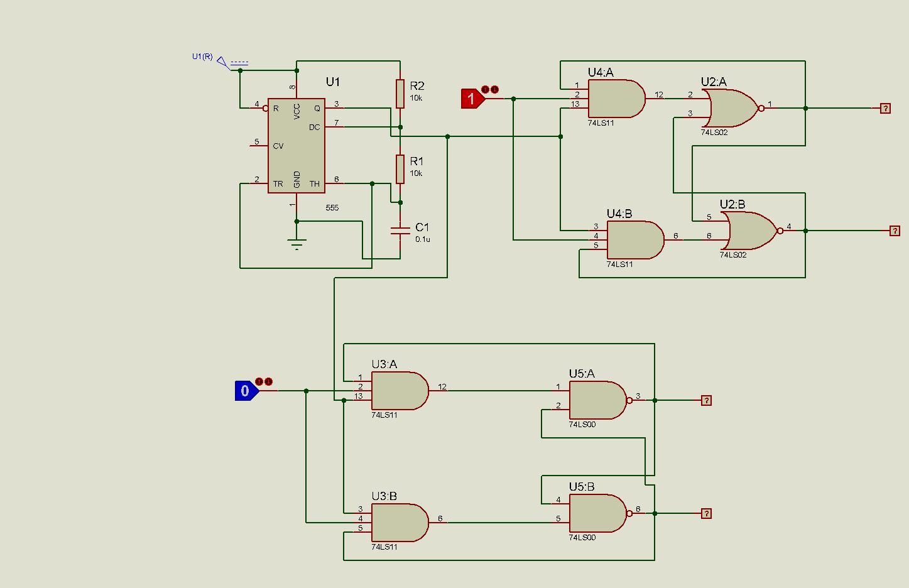909x588 pixels.
Task: Select NOR gate U2:A
Action: tap(732, 108)
